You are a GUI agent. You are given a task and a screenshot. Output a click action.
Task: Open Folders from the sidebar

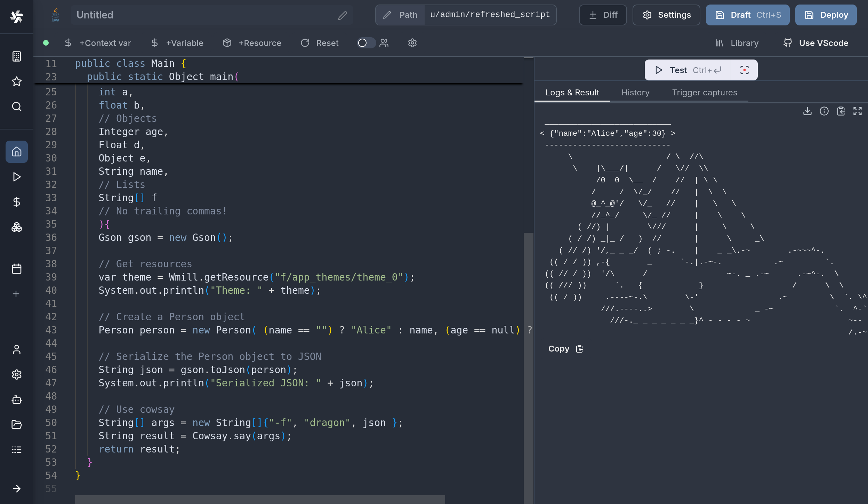16,425
